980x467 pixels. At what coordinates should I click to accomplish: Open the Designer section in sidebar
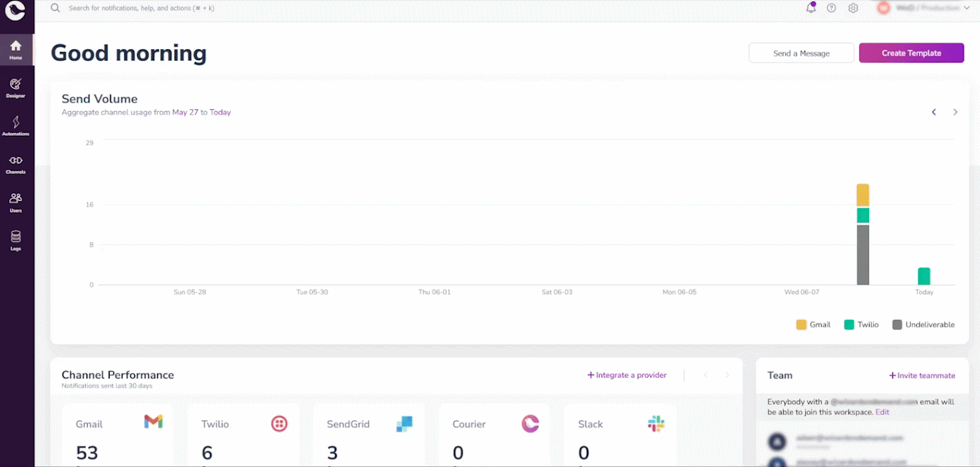point(16,88)
